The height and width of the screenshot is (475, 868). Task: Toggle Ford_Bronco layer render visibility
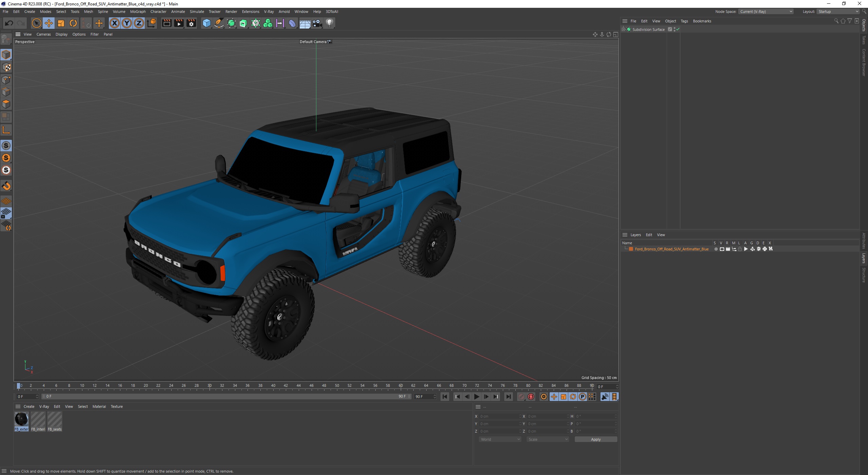click(x=728, y=249)
